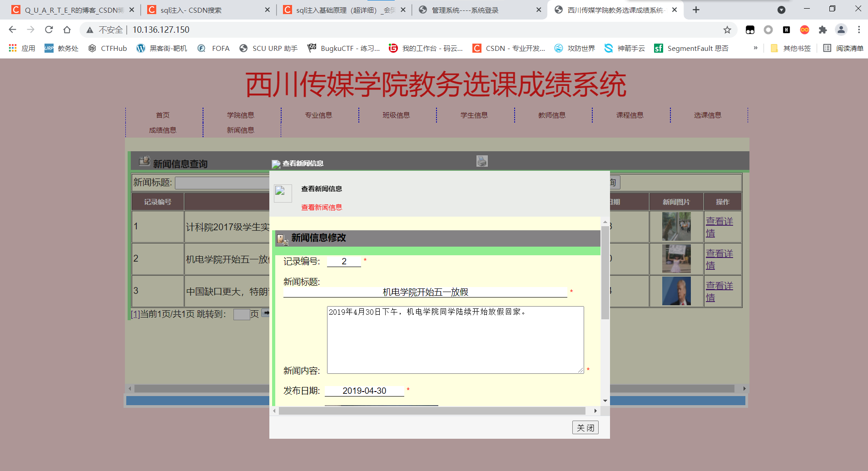This screenshot has height=471, width=868.
Task: Open the CTFHub bookmark
Action: (108, 48)
